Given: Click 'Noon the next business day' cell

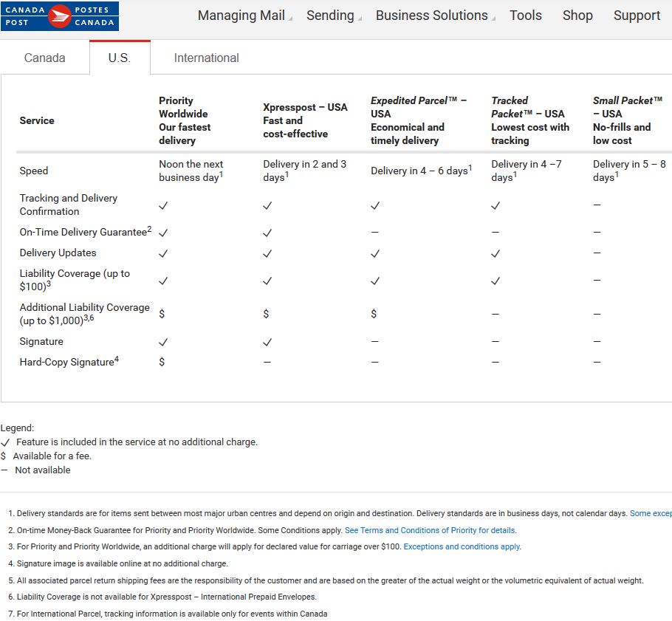Looking at the screenshot, I should click(191, 171).
